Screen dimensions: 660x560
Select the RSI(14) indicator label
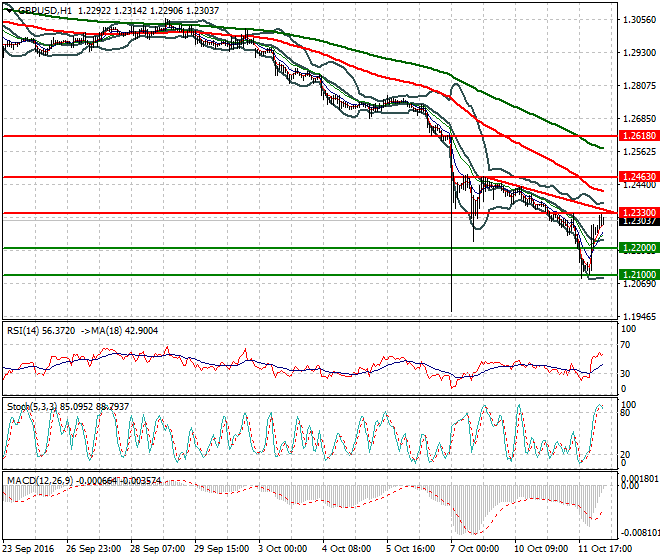(x=23, y=331)
